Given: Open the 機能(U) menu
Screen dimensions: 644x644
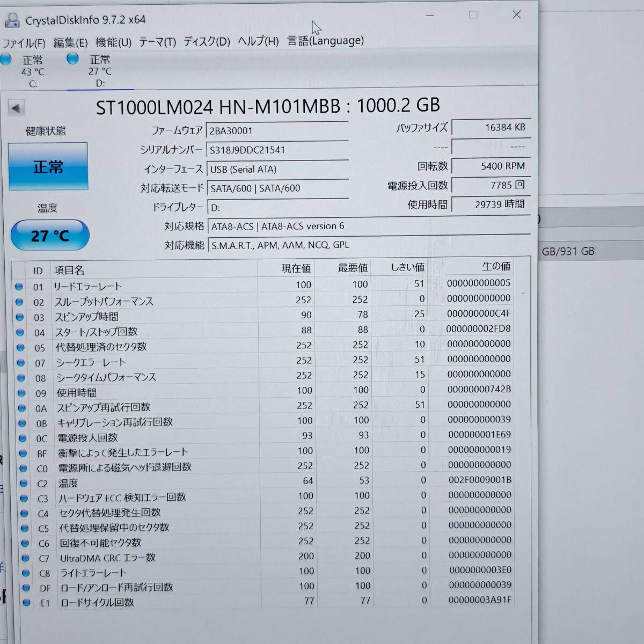Looking at the screenshot, I should [x=113, y=42].
